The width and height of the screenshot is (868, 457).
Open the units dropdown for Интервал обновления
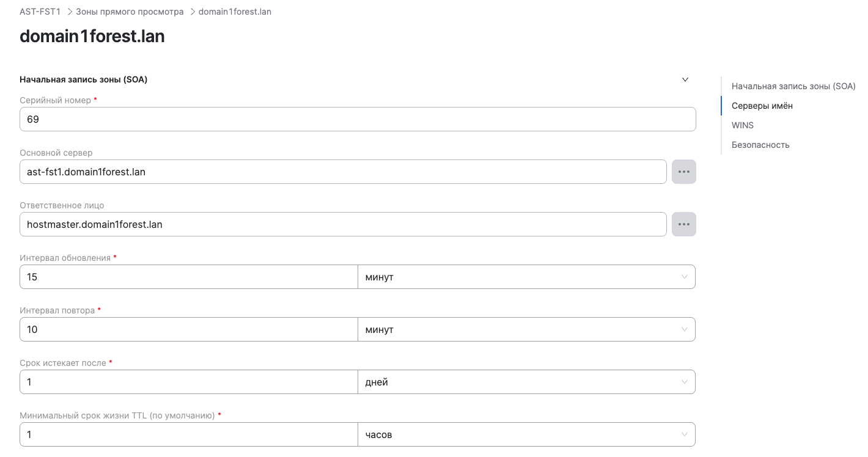(526, 277)
